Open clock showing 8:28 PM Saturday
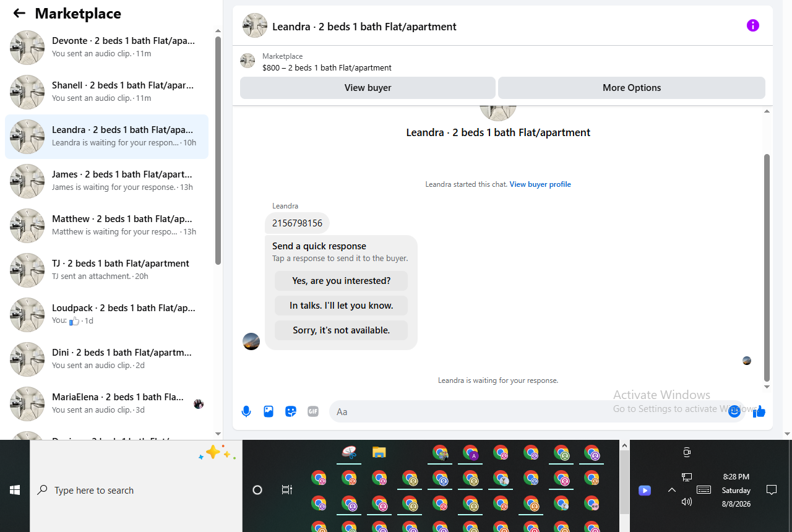 click(x=736, y=490)
